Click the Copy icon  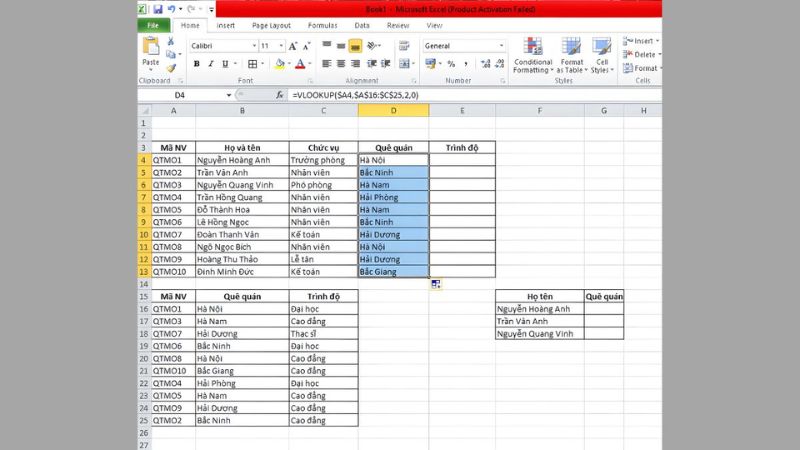(x=170, y=54)
